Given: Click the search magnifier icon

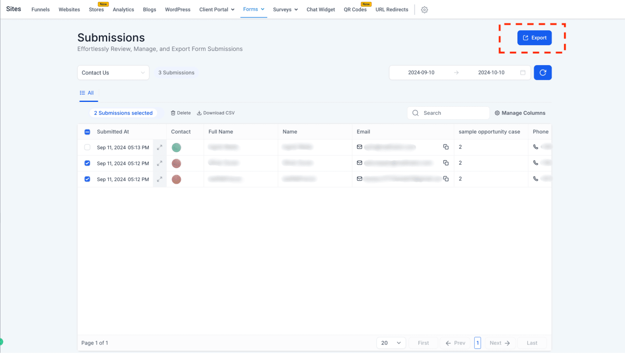Looking at the screenshot, I should (x=416, y=113).
